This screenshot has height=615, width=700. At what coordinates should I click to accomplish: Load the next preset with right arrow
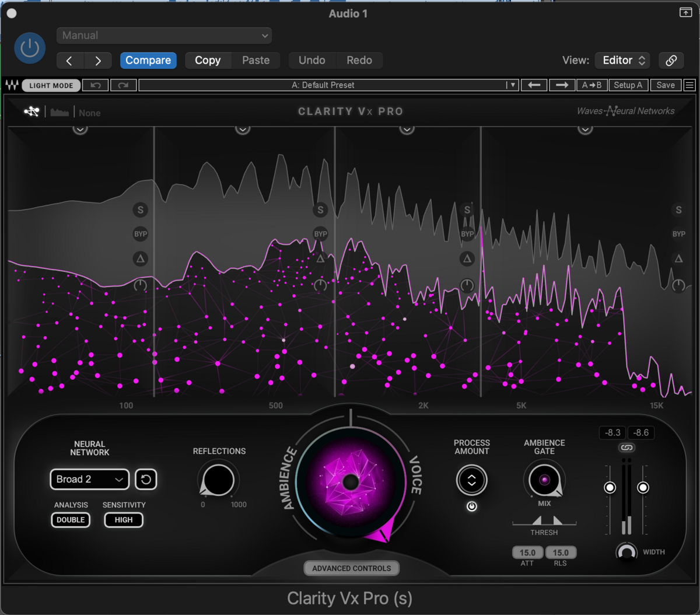pos(561,85)
